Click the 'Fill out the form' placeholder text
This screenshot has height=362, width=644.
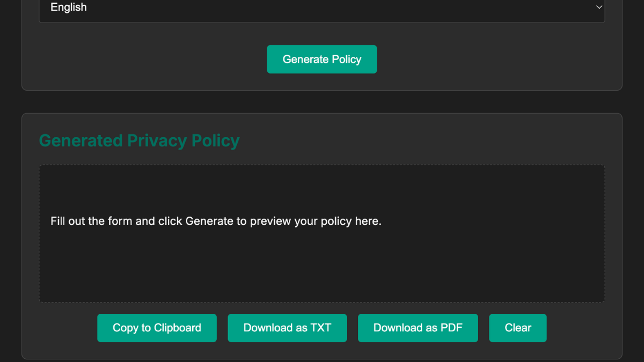216,221
